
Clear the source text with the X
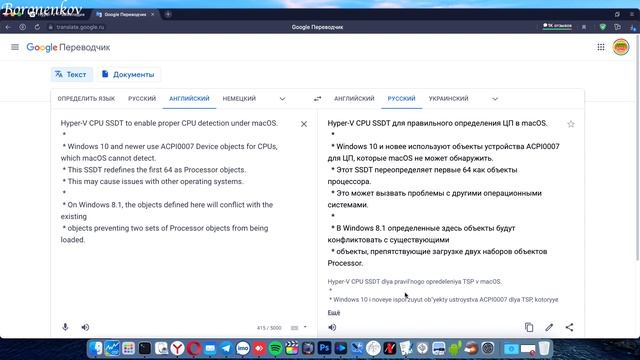pos(304,124)
